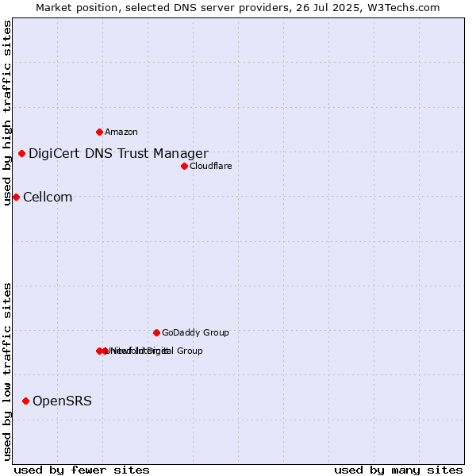Click the 'used by low traffic sites' axis label

pos(7,373)
